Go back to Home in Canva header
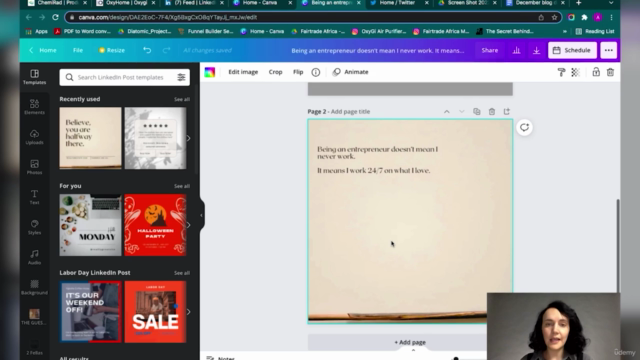The width and height of the screenshot is (640, 360). (x=43, y=50)
